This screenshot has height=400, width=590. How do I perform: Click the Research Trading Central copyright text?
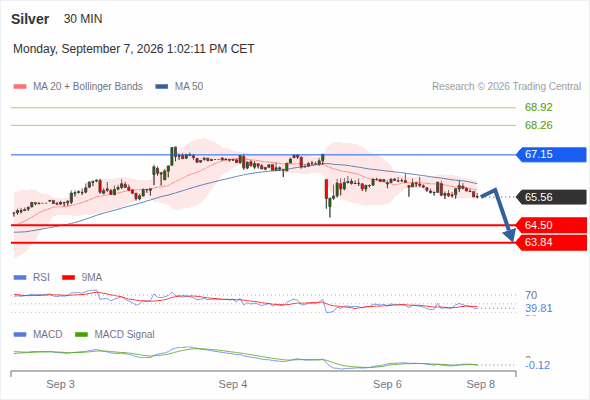pyautogui.click(x=506, y=87)
